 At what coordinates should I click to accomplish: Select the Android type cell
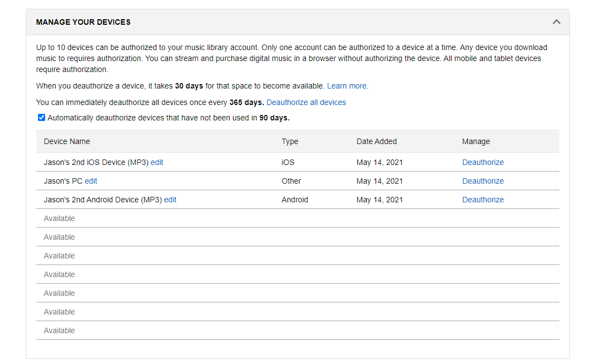click(295, 200)
